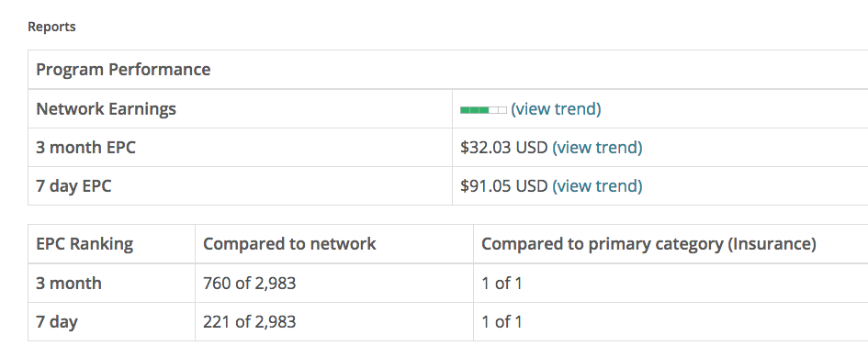Open the 3 month EPC view trend link
This screenshot has width=868, height=357.
[x=597, y=148]
